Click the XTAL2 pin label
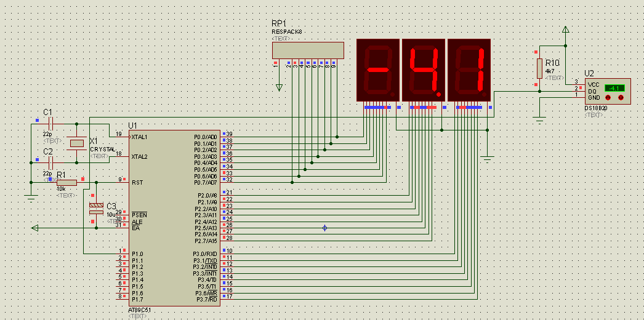 (x=139, y=157)
